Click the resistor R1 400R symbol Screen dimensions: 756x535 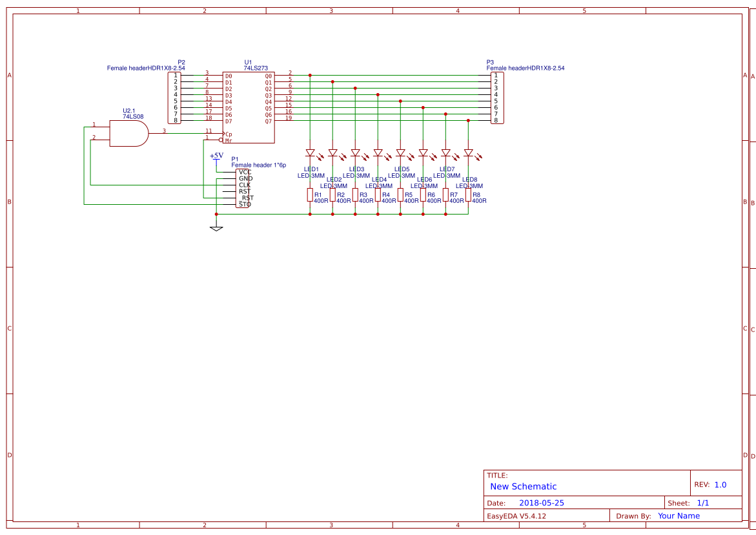(309, 194)
